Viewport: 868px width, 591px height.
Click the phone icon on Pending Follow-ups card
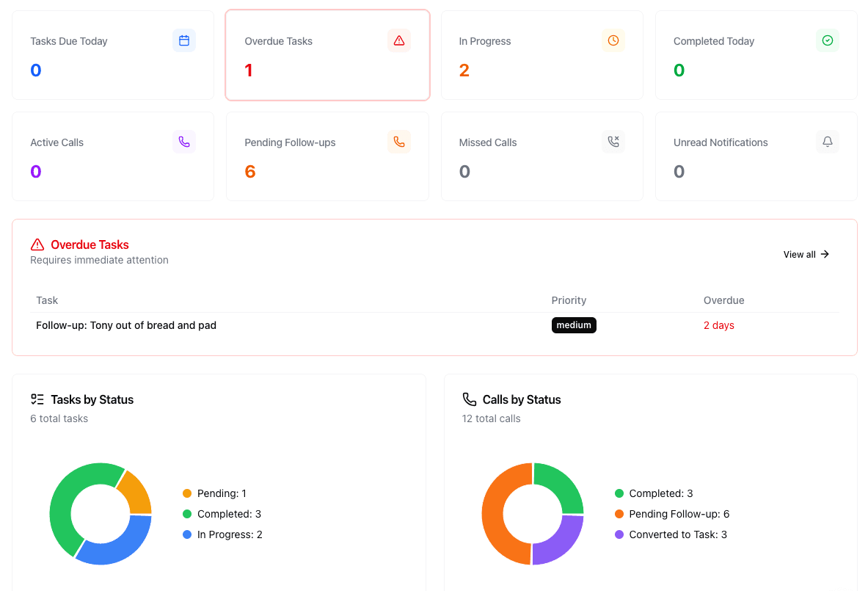pyautogui.click(x=398, y=141)
